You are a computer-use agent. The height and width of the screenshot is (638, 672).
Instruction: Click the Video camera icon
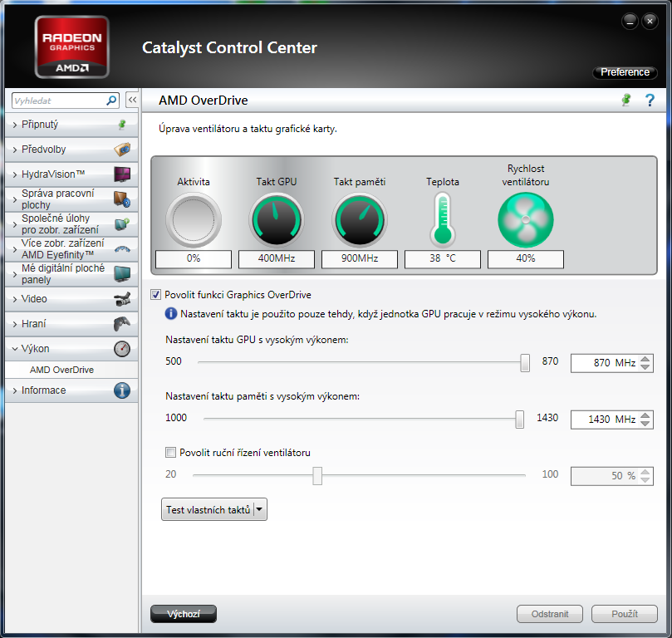coord(122,299)
